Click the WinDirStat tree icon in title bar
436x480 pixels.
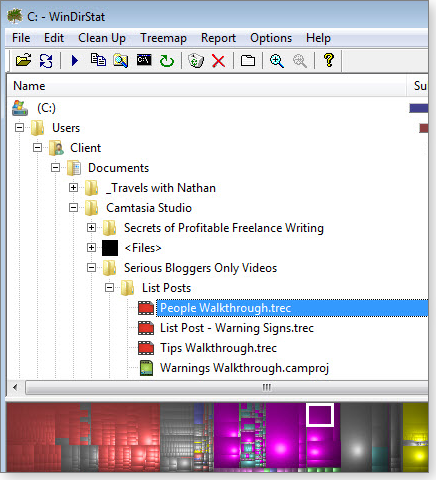pos(15,16)
